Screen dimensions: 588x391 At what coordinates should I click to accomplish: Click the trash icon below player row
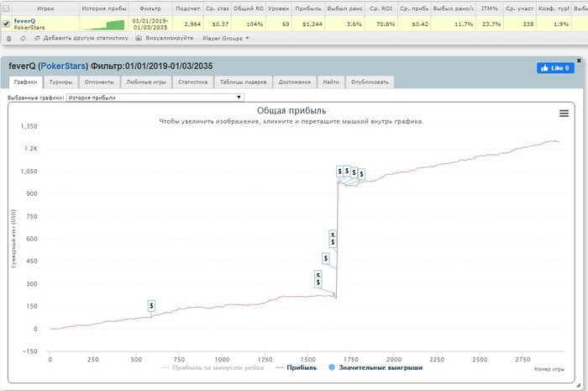[9, 39]
